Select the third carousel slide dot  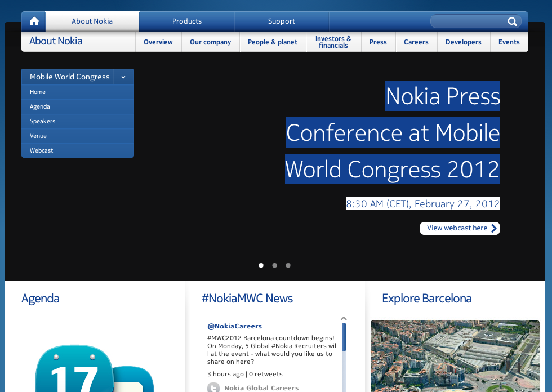pos(288,265)
